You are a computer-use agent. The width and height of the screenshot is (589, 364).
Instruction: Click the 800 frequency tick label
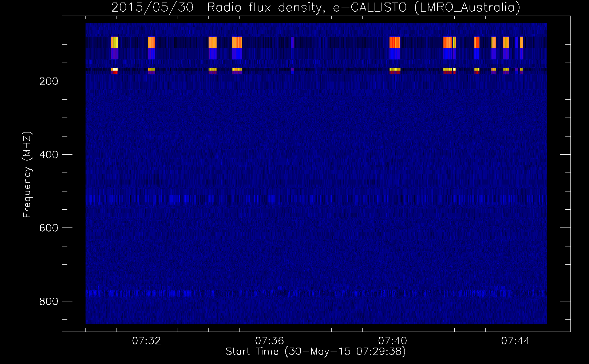[x=49, y=301]
